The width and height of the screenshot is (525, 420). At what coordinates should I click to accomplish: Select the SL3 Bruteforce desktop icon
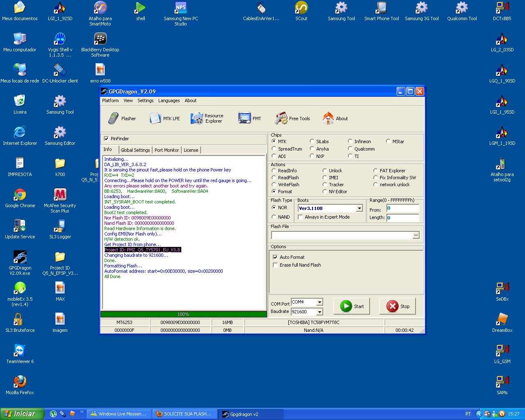(x=20, y=322)
